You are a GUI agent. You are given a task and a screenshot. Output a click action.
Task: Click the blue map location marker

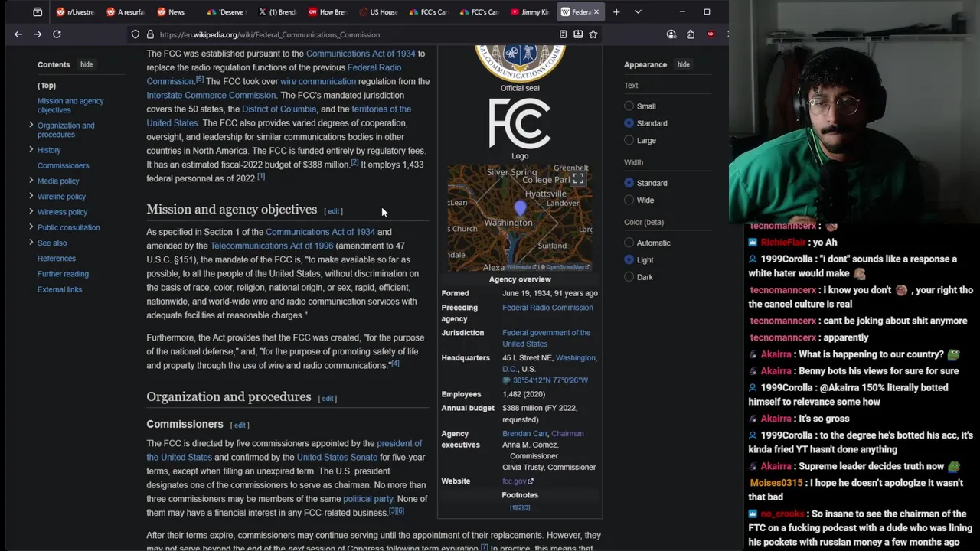point(520,207)
